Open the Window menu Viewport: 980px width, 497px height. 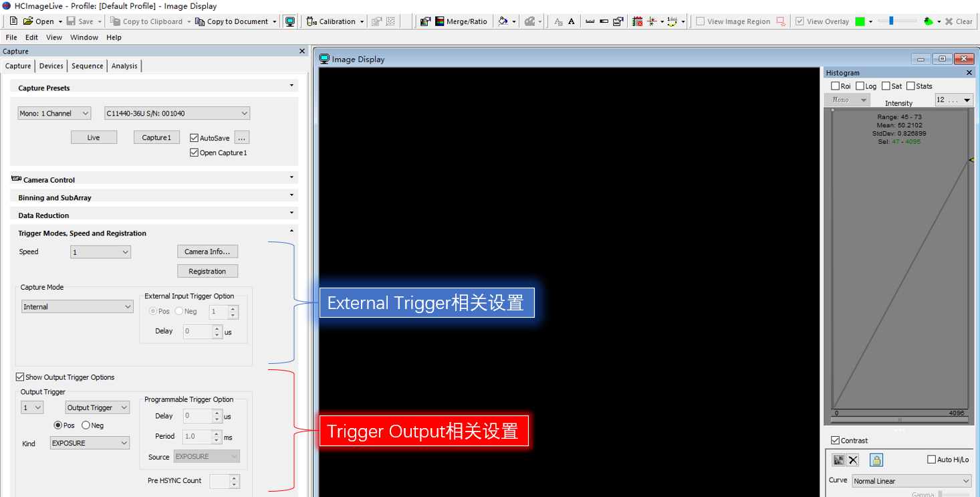click(84, 37)
